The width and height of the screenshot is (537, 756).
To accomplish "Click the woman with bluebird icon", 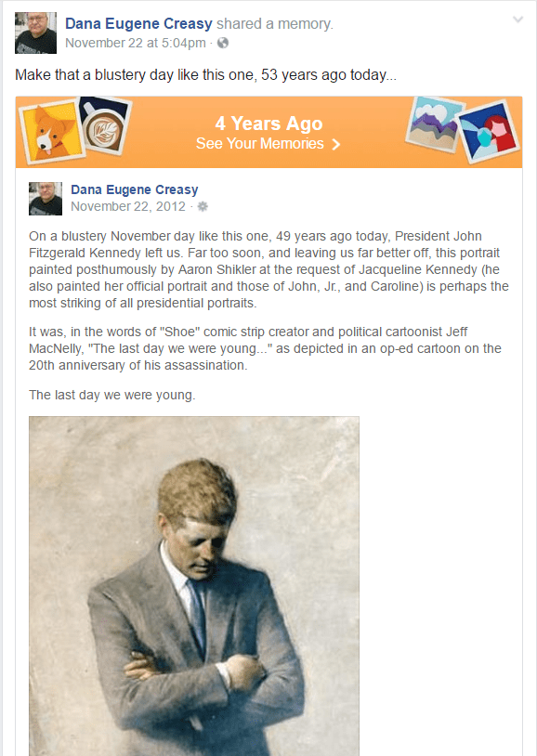I will 489,131.
